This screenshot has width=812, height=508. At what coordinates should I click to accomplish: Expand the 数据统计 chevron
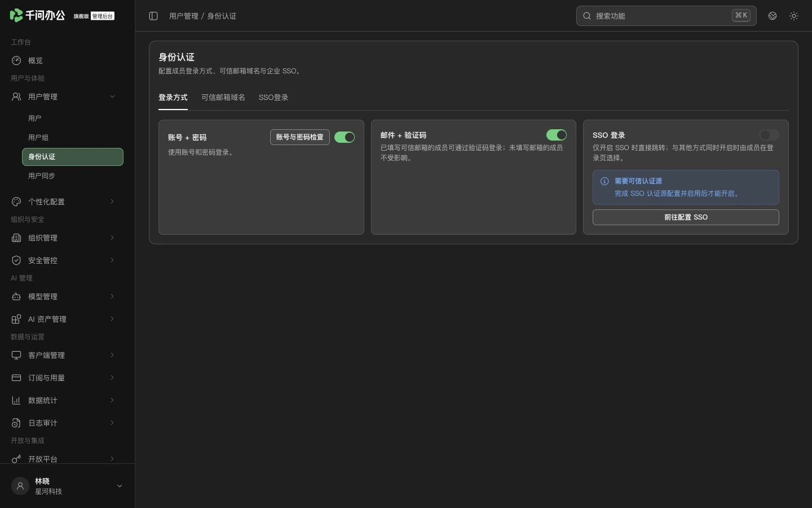tap(112, 400)
